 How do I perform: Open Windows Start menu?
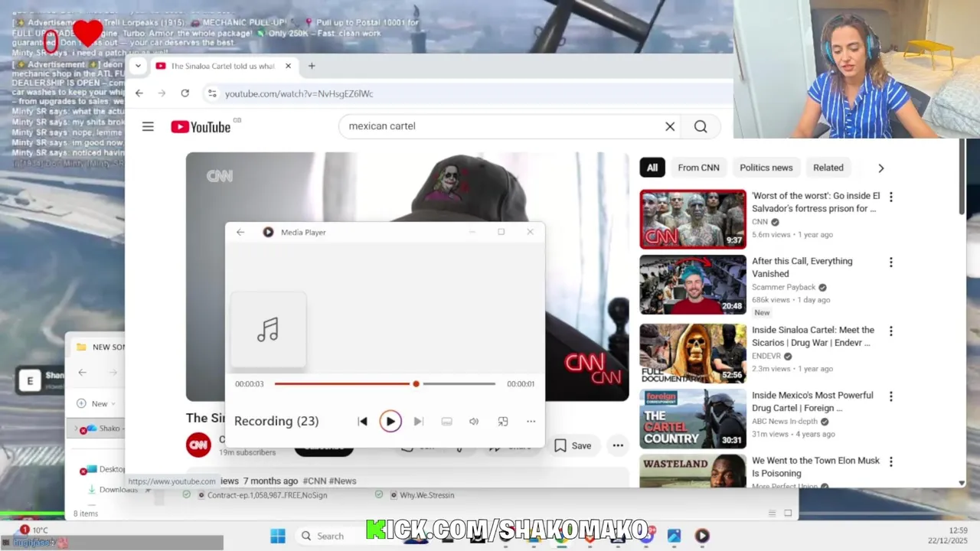click(x=278, y=536)
